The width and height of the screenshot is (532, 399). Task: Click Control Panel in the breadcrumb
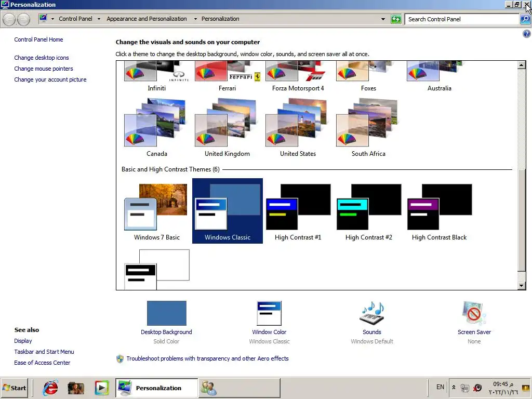point(75,19)
